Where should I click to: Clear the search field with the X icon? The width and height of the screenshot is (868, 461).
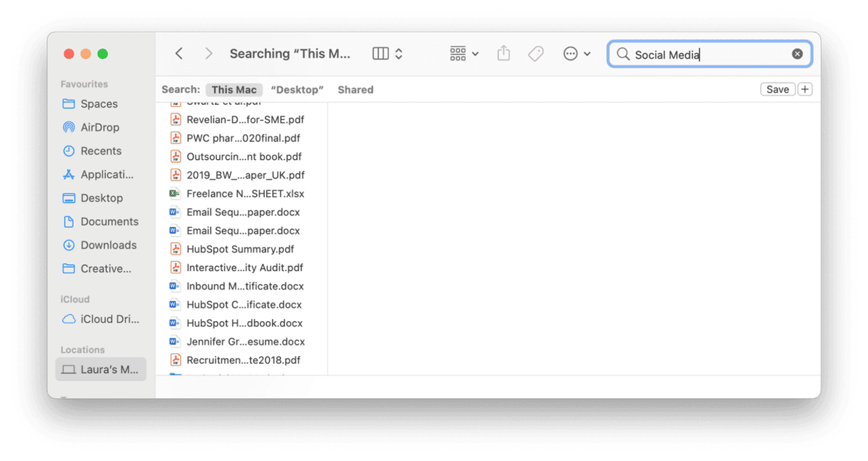797,53
